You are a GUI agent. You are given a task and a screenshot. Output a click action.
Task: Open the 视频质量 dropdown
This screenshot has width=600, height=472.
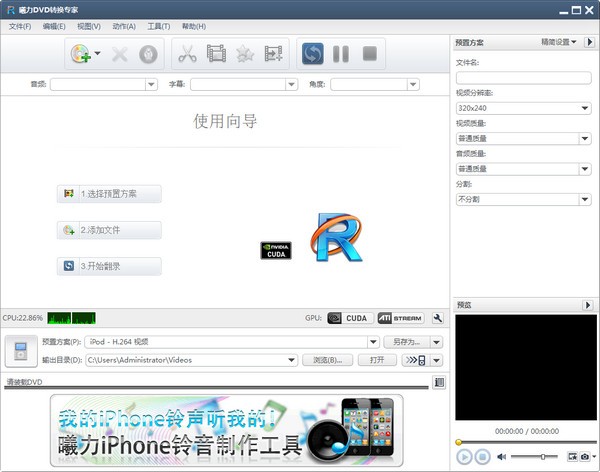point(523,138)
